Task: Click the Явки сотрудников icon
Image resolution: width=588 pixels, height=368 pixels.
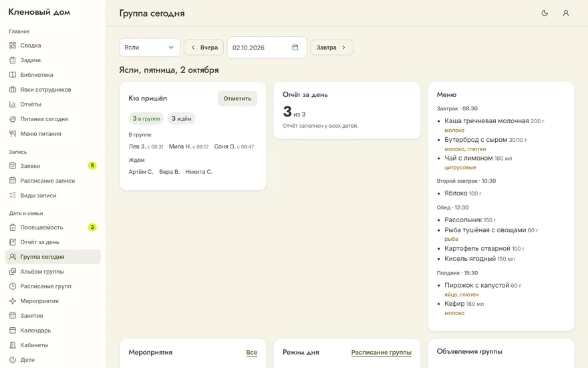Action: pyautogui.click(x=13, y=90)
